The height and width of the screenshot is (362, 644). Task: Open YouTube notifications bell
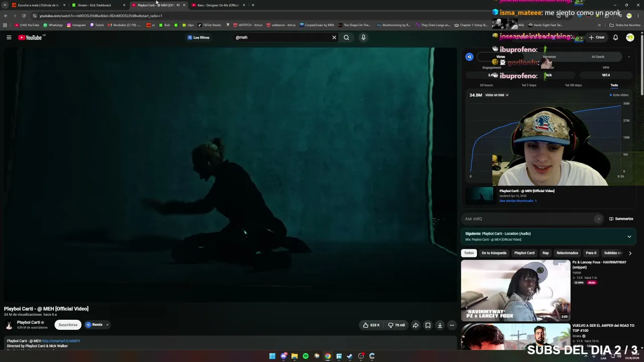615,37
